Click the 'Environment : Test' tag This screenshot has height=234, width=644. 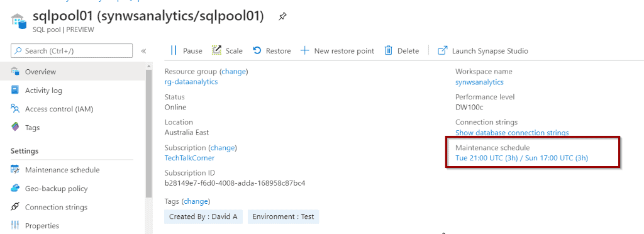284,217
